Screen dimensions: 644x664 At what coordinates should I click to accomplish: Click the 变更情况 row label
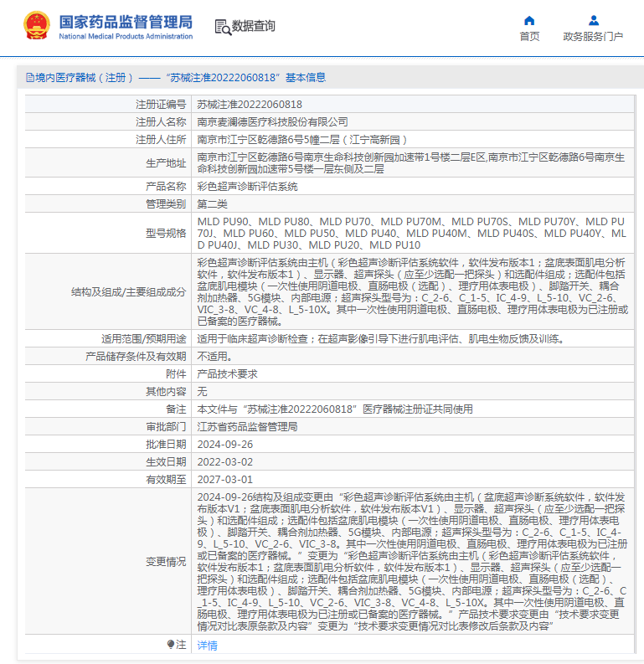click(166, 561)
